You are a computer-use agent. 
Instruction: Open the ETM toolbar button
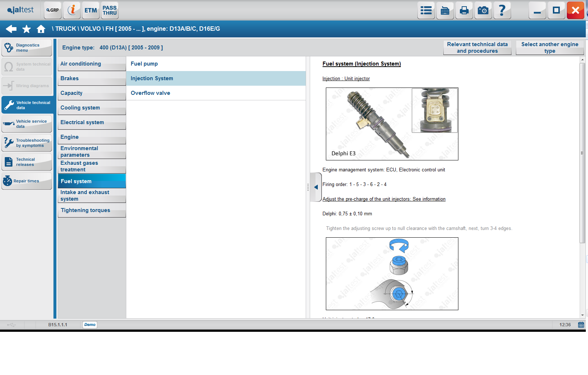tap(90, 10)
